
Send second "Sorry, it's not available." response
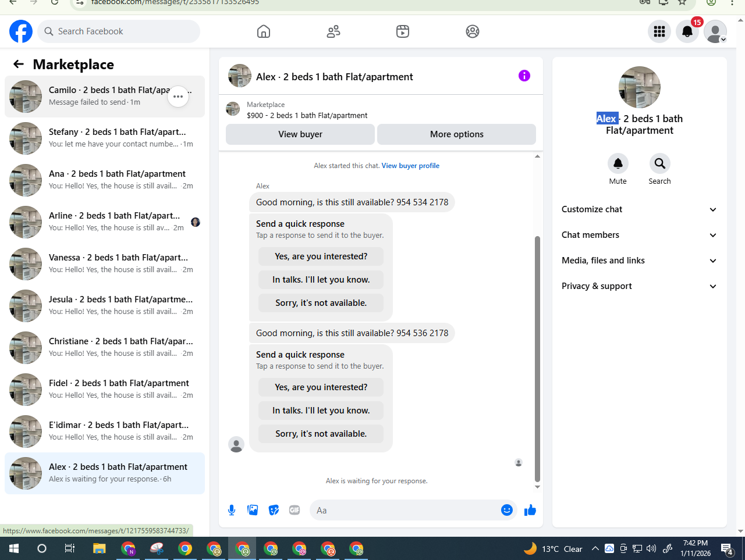(x=321, y=434)
